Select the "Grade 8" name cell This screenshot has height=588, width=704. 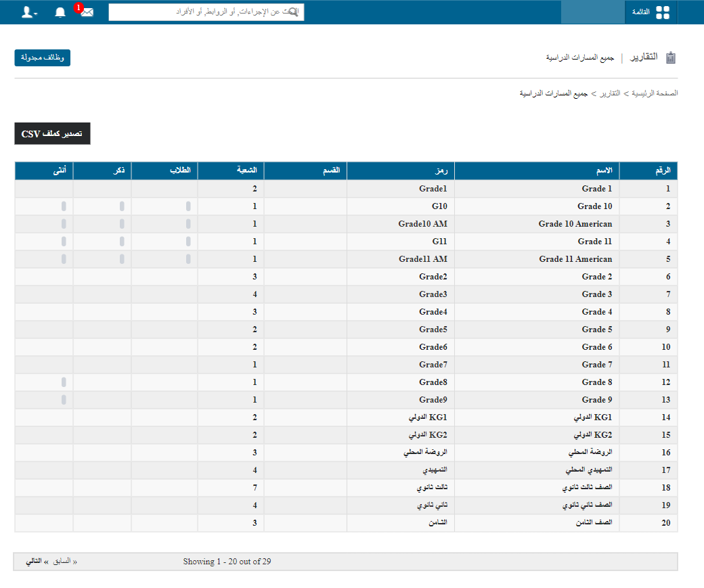point(537,382)
